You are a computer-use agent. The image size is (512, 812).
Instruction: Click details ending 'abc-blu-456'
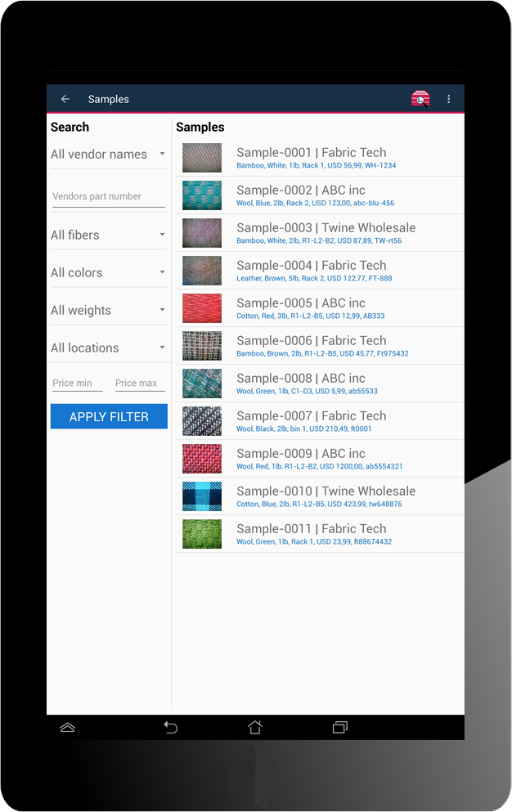[315, 203]
